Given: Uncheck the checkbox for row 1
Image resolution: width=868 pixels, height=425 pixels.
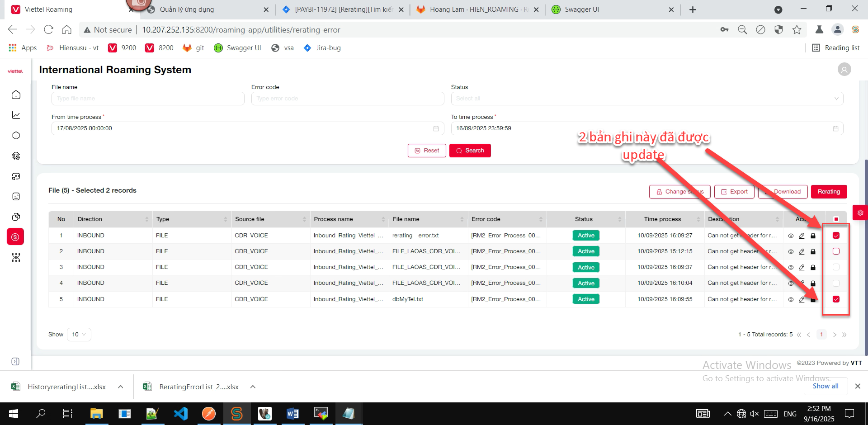Looking at the screenshot, I should (x=836, y=236).
